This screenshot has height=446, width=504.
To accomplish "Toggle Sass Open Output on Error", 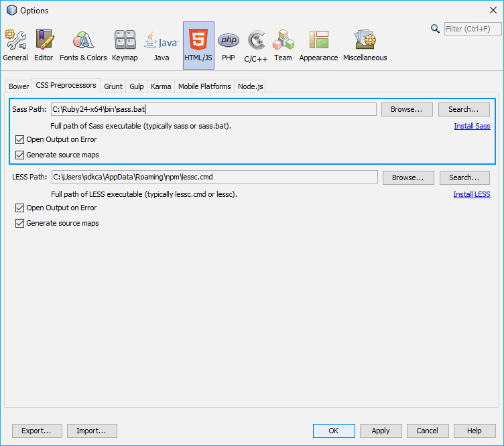I will (x=20, y=140).
